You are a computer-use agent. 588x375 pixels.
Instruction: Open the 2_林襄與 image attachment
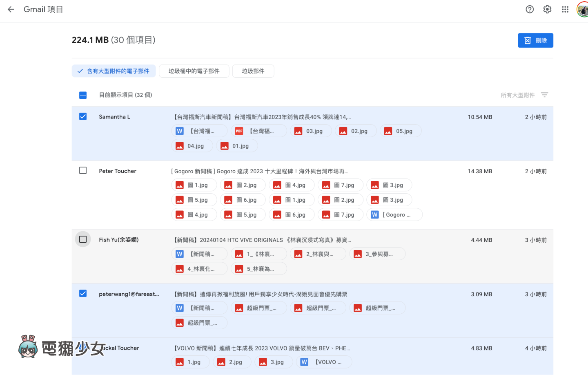(x=318, y=254)
